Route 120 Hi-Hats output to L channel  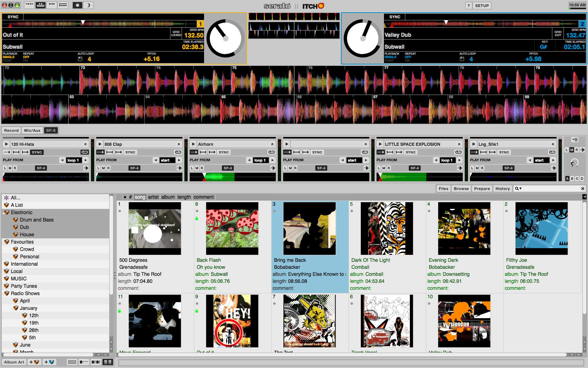click(5, 168)
